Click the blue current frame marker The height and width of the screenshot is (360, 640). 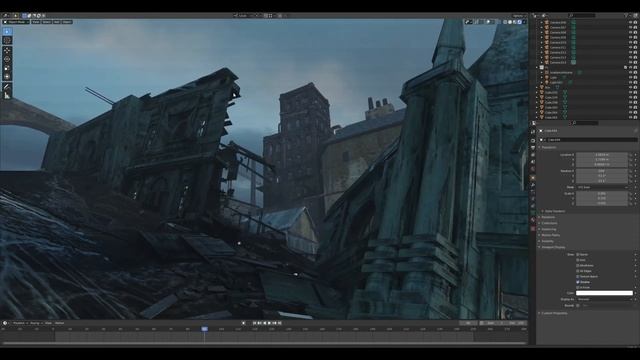coord(204,329)
